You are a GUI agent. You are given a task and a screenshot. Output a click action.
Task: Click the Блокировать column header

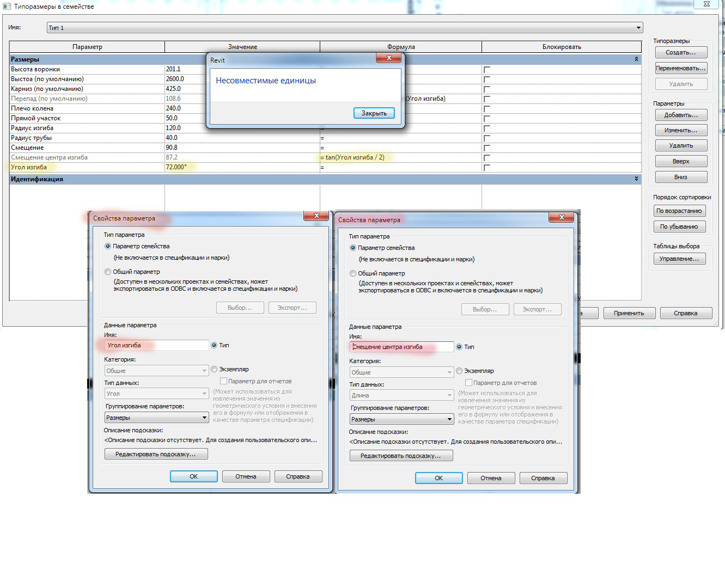tap(562, 47)
